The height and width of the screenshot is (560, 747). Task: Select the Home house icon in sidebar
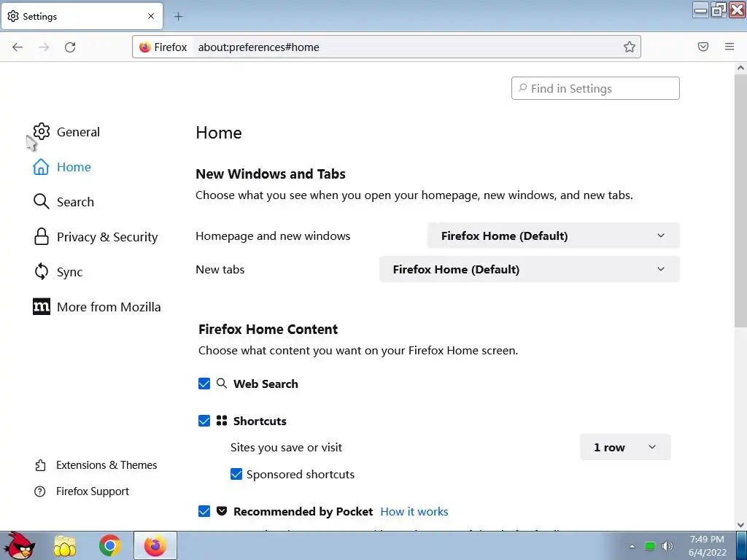click(41, 167)
